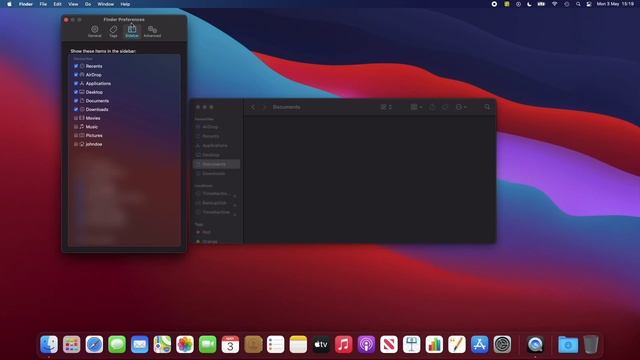Select the Red tag in Finder sidebar

click(216, 232)
